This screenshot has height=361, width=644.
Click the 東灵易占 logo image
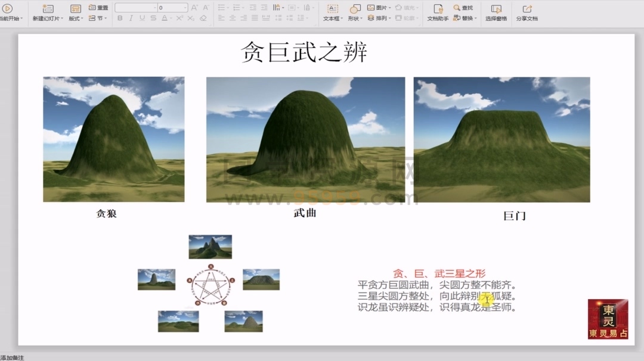(608, 319)
